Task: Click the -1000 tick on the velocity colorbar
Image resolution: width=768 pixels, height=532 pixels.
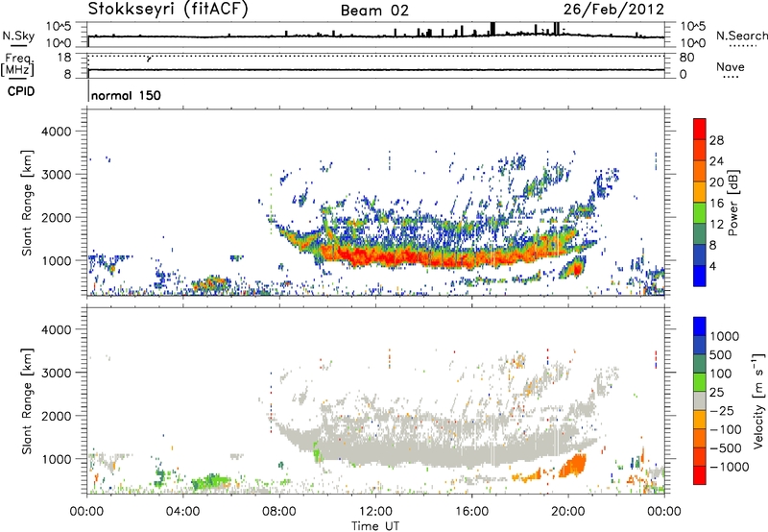Action: [x=729, y=467]
